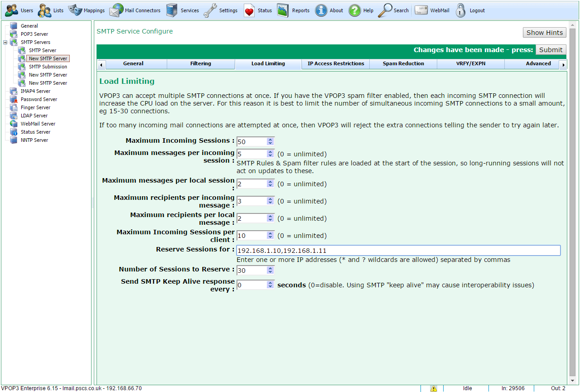Select SMTP Submission tree item
This screenshot has width=580, height=392.
[48, 67]
